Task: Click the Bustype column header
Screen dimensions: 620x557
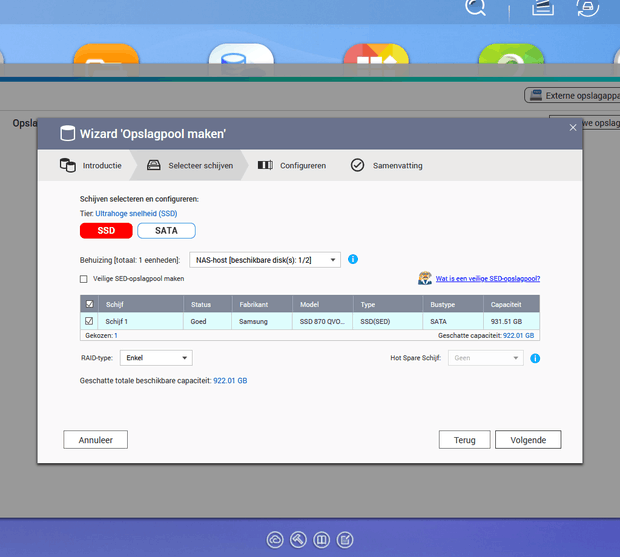Action: click(x=453, y=304)
